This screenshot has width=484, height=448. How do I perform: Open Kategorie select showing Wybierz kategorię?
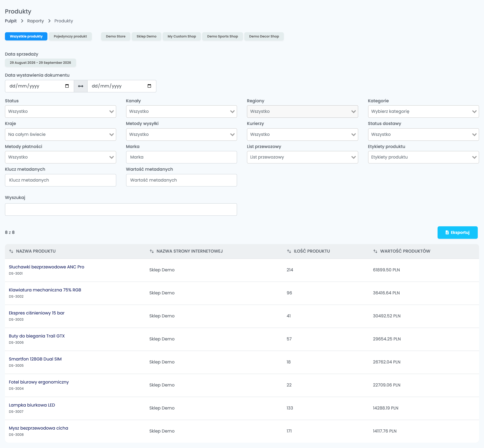tap(423, 112)
